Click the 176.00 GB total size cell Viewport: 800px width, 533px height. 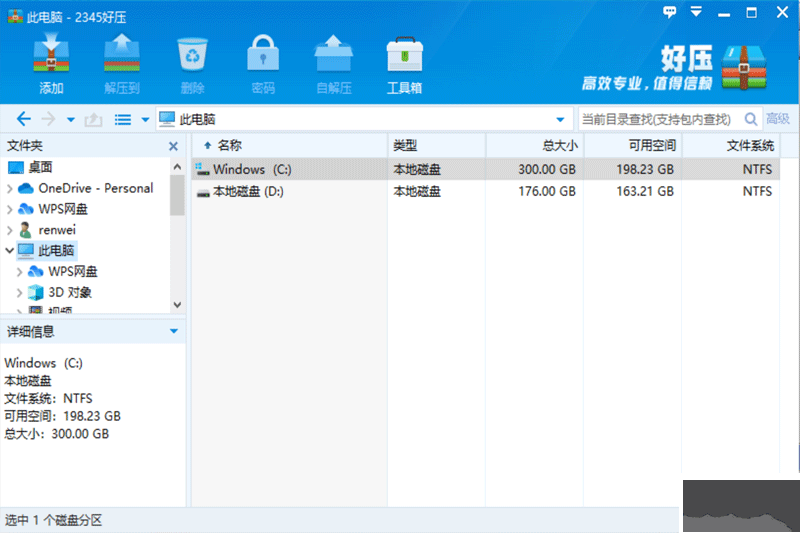547,192
